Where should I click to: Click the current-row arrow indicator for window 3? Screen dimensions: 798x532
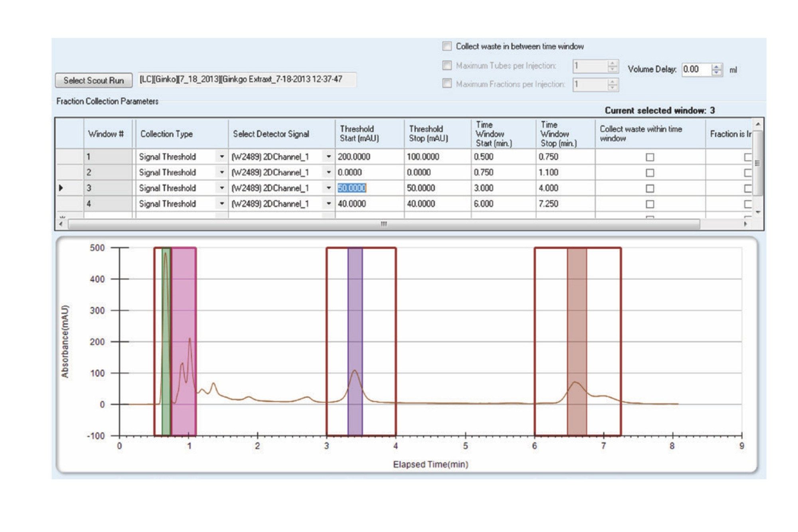tap(61, 188)
